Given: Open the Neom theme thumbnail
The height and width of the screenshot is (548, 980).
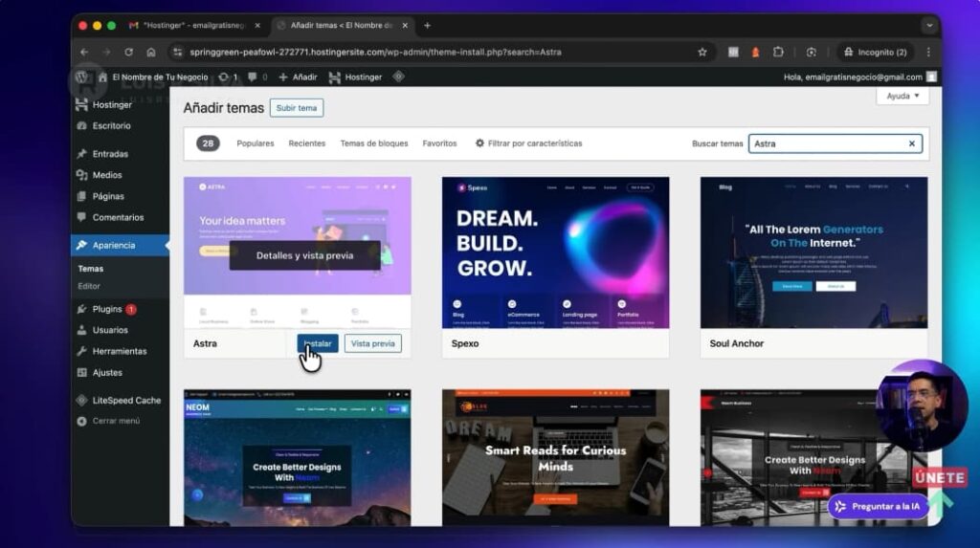Looking at the screenshot, I should (x=298, y=457).
